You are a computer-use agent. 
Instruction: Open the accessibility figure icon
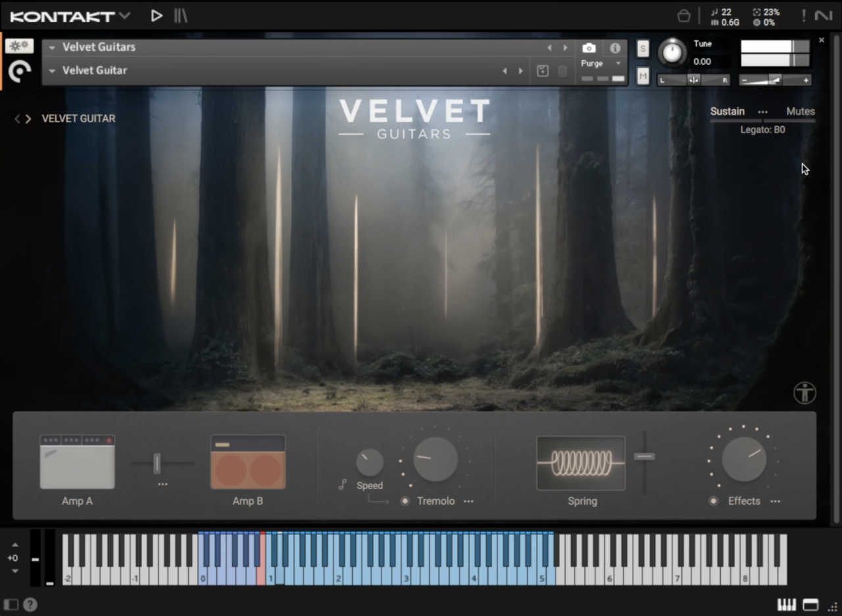click(805, 393)
